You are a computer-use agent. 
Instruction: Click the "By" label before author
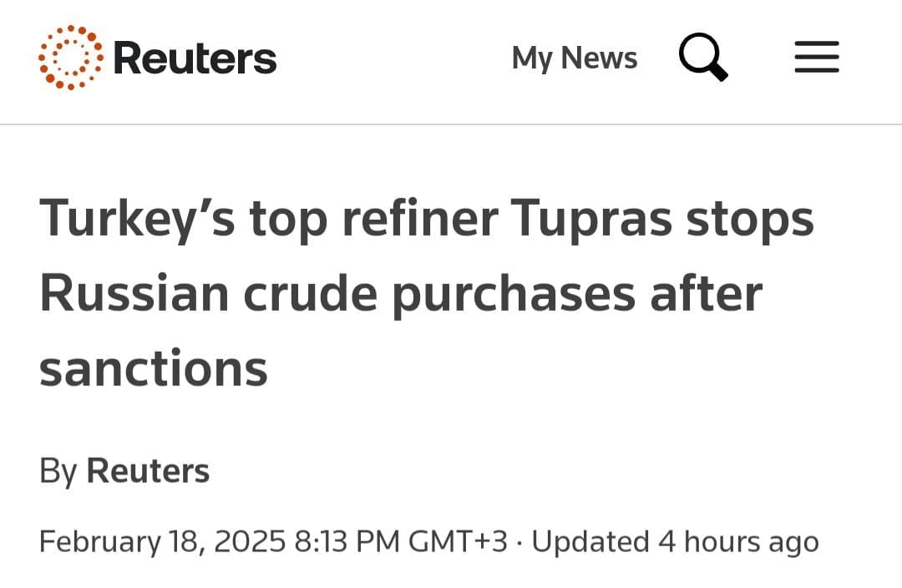pos(58,471)
